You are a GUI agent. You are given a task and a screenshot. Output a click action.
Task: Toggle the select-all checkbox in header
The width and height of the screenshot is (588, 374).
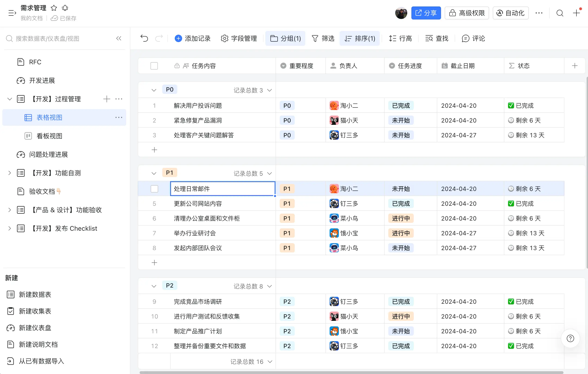tap(154, 66)
